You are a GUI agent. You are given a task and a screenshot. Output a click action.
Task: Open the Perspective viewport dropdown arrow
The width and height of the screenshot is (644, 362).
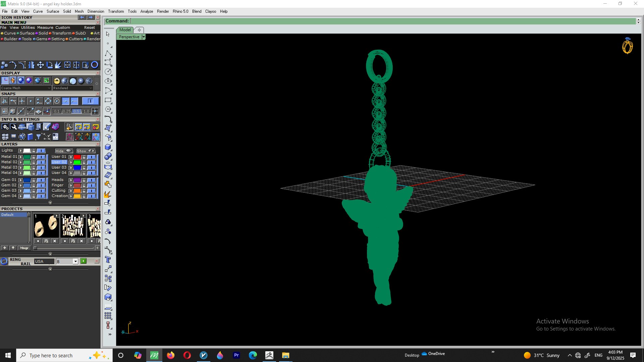click(x=144, y=37)
